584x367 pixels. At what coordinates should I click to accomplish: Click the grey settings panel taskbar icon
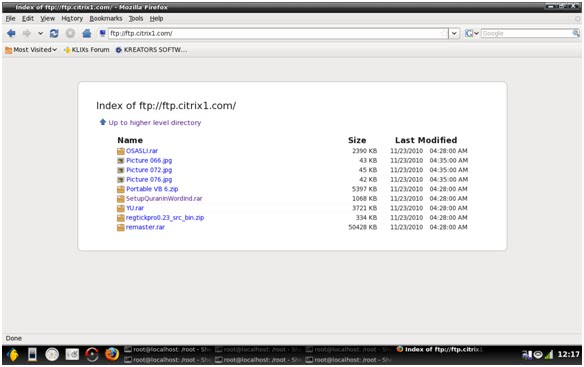point(72,354)
